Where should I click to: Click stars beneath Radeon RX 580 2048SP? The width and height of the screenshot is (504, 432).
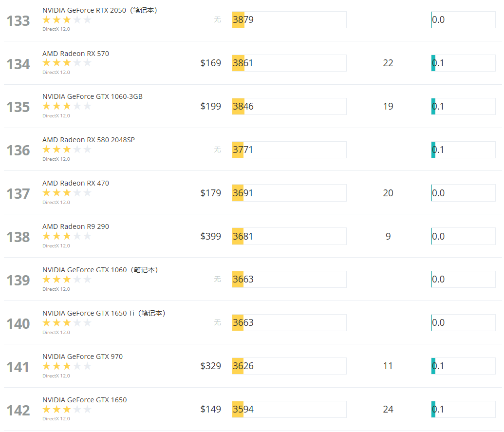[67, 150]
